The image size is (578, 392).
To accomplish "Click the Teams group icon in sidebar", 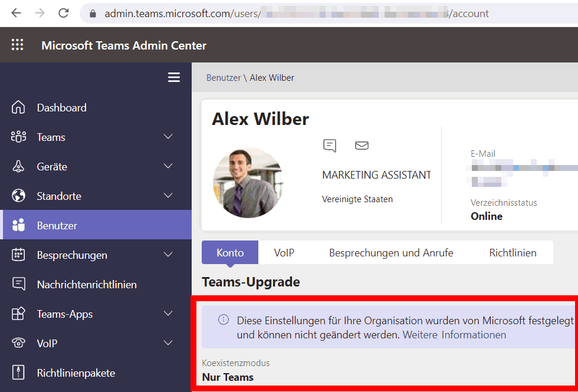I will pyautogui.click(x=18, y=137).
